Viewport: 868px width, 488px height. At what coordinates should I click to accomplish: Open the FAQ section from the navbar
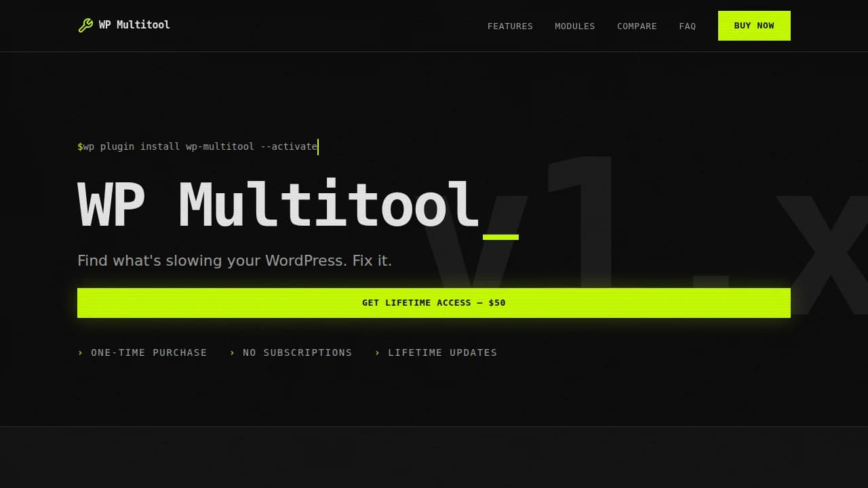(x=687, y=26)
